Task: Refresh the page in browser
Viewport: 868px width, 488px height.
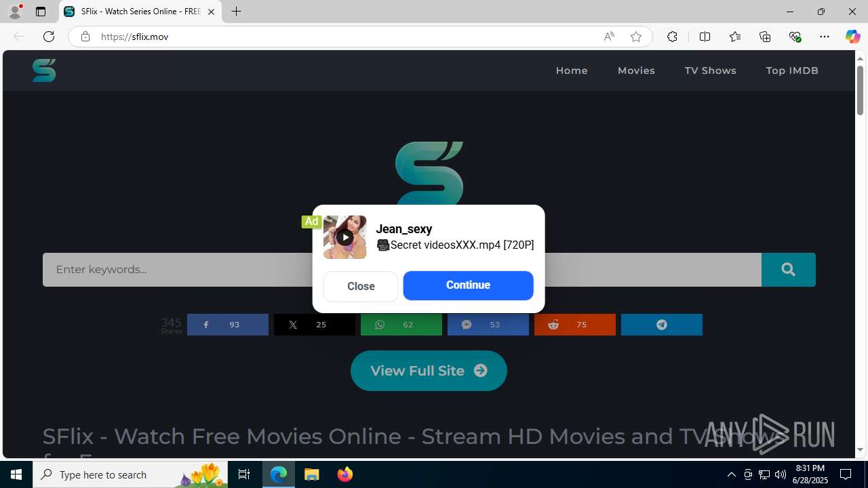Action: (49, 37)
